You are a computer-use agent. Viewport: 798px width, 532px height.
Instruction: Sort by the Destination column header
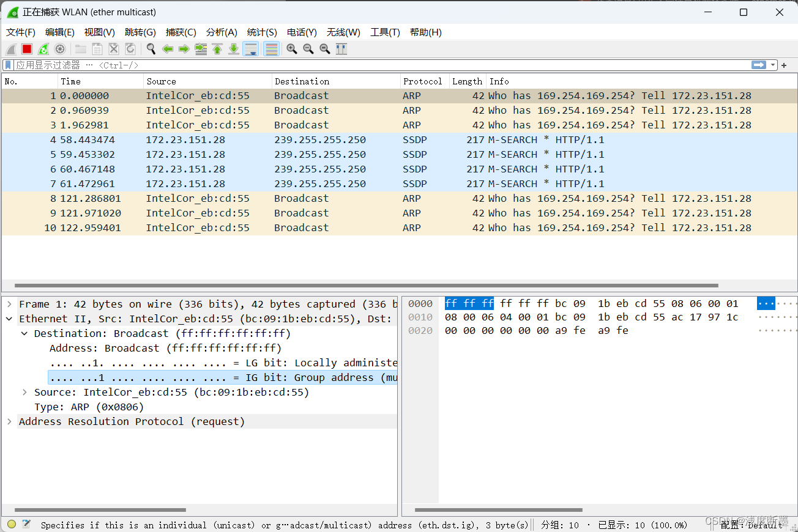[x=336, y=81]
